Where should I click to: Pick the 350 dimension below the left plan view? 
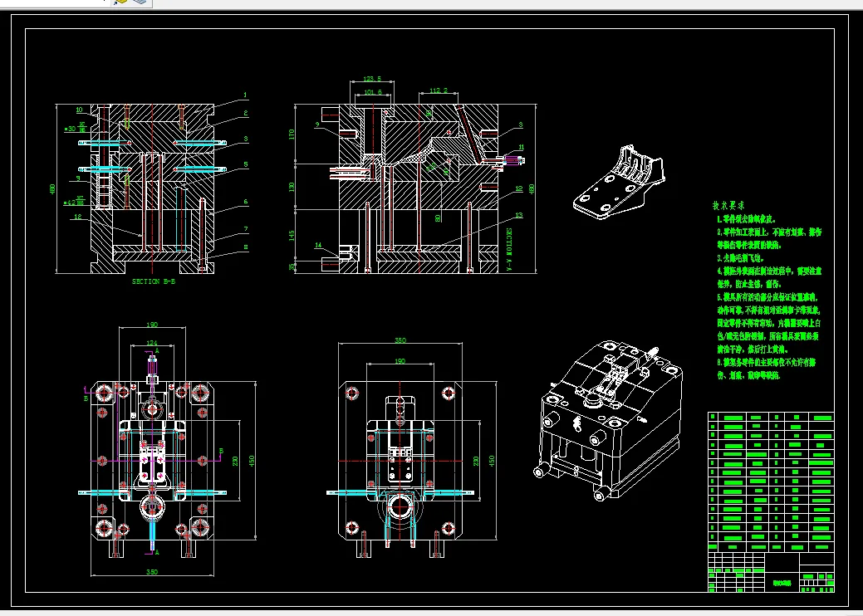click(152, 572)
